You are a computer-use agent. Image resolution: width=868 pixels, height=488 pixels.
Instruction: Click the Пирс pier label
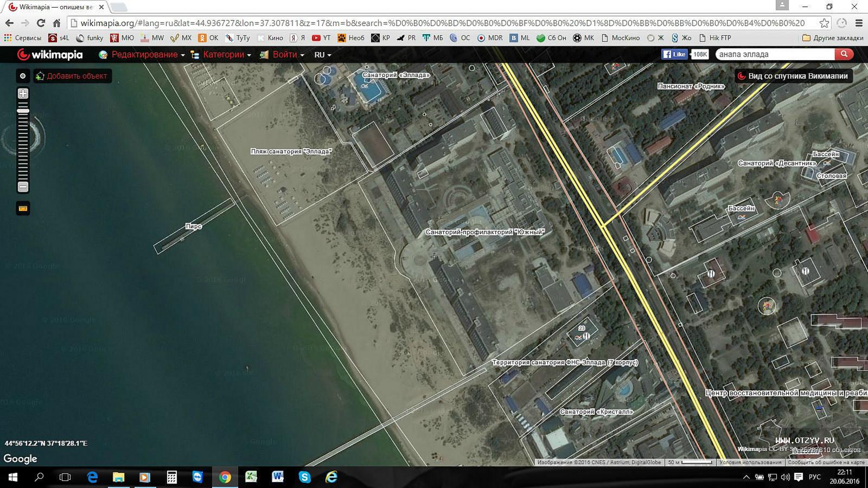(194, 226)
